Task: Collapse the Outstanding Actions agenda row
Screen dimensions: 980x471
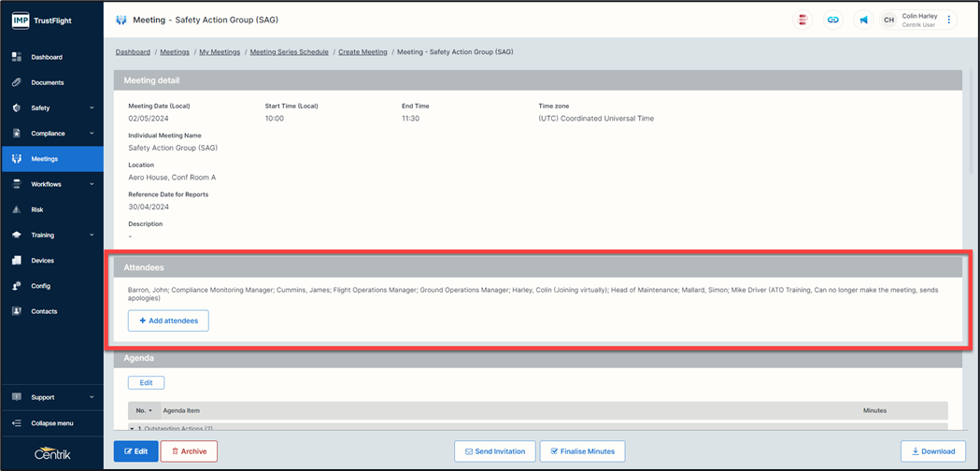Action: [x=133, y=427]
